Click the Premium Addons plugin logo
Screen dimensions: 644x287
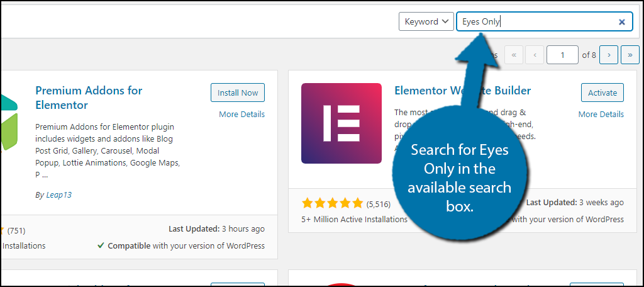click(x=9, y=123)
